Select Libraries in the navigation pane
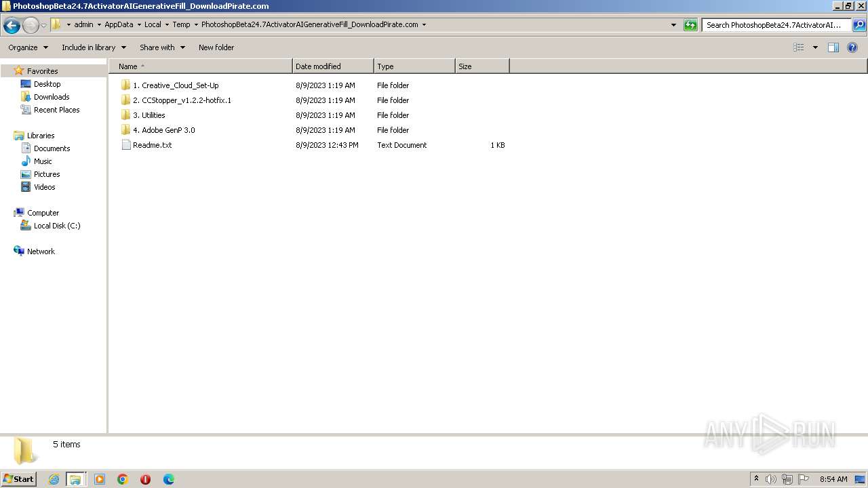Image resolution: width=868 pixels, height=488 pixels. pos(41,136)
